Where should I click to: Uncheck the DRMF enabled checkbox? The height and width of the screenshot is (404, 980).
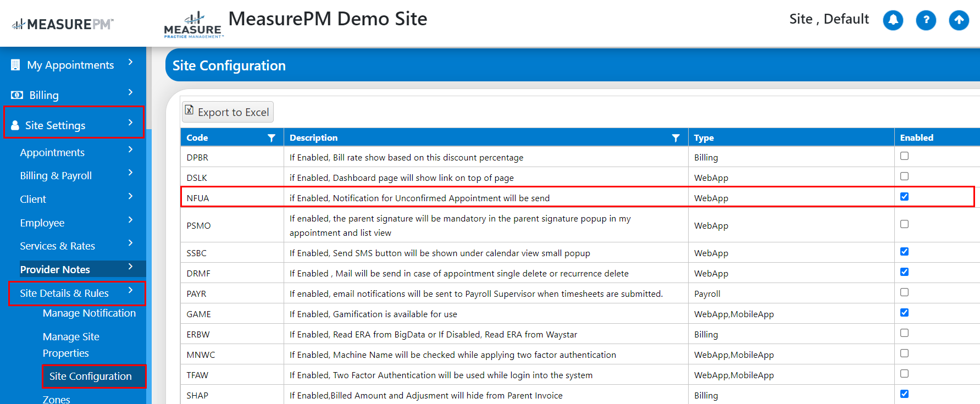pos(904,272)
